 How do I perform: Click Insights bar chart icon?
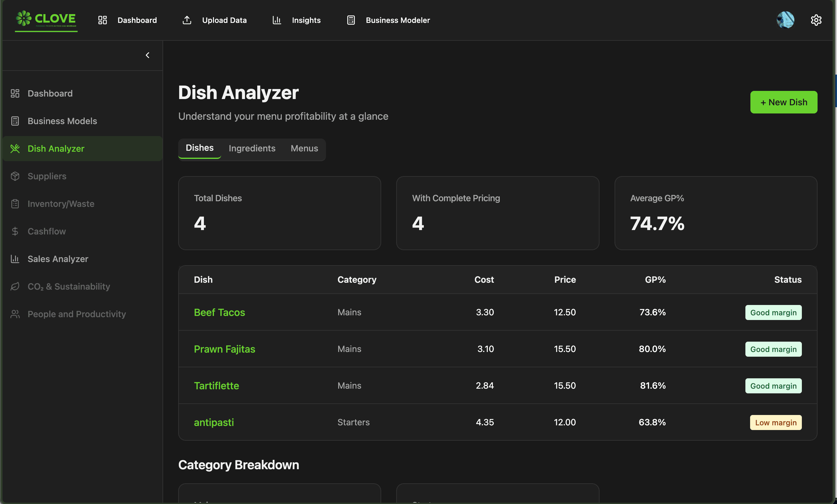(x=276, y=20)
